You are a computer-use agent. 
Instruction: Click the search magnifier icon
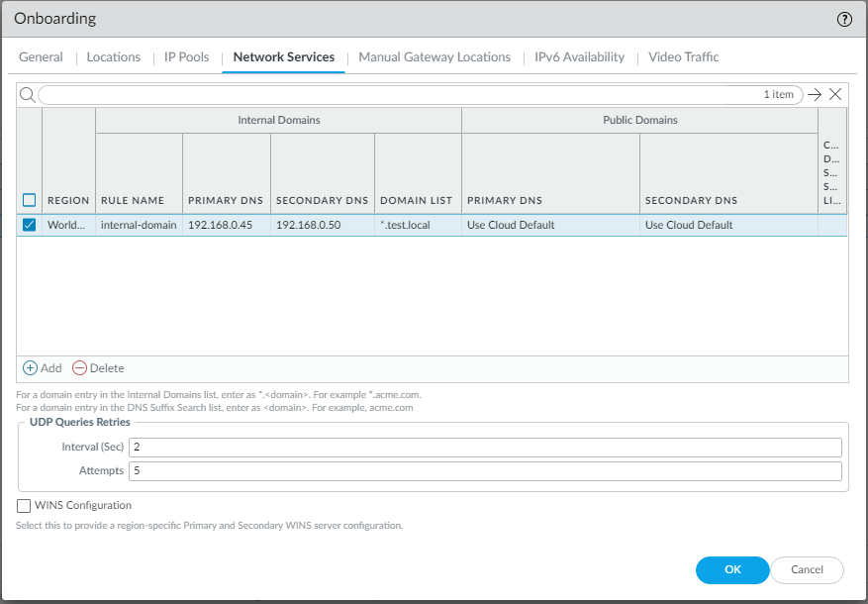point(28,95)
